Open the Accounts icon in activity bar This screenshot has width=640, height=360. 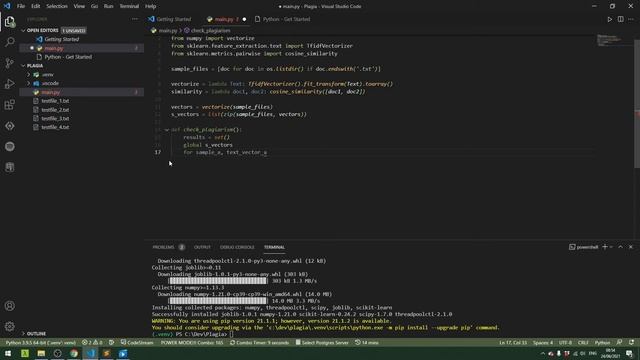coord(9,306)
